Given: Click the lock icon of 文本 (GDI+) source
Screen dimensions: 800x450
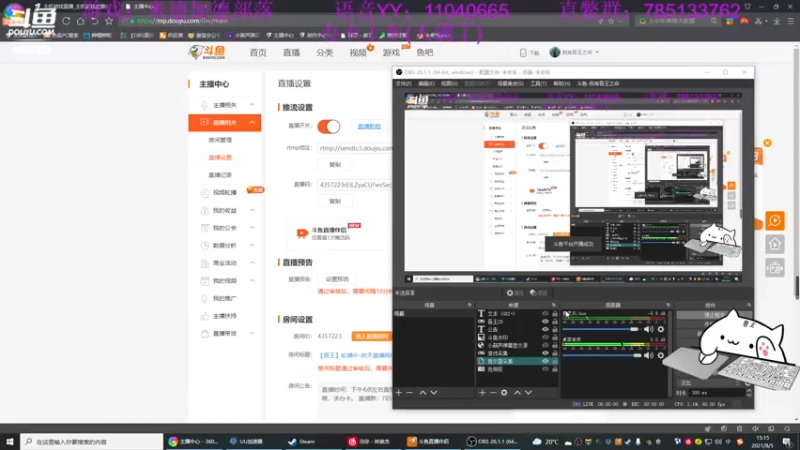Looking at the screenshot, I should [x=555, y=314].
